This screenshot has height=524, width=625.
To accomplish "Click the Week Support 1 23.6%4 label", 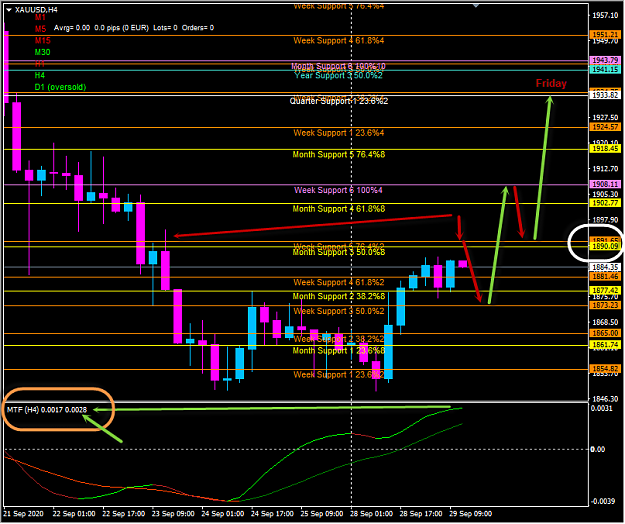I will point(339,133).
